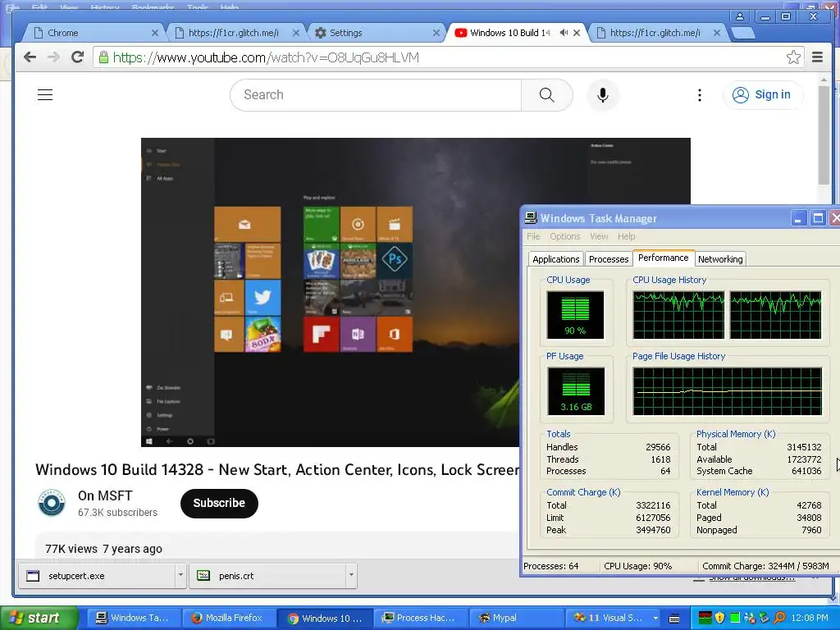Open the setupcert.exe downloaded file
The width and height of the screenshot is (840, 630).
click(x=97, y=575)
